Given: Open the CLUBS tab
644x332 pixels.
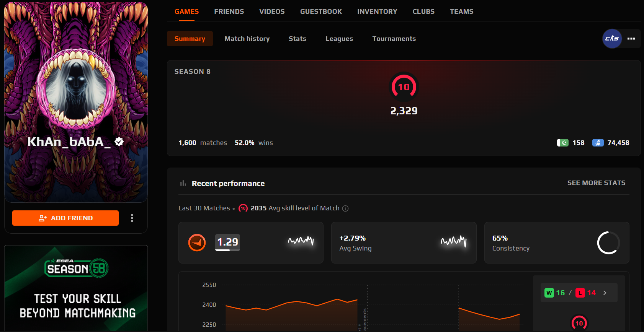Looking at the screenshot, I should 423,11.
